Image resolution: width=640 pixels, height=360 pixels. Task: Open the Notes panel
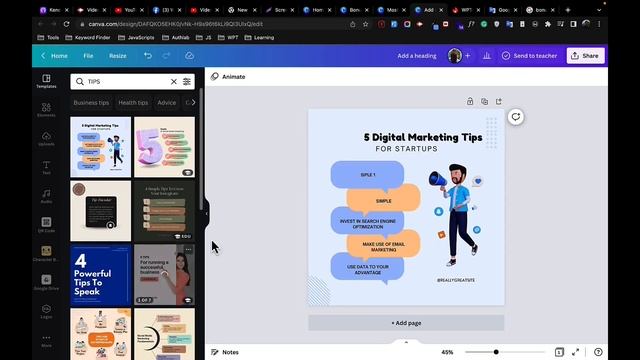(225, 352)
